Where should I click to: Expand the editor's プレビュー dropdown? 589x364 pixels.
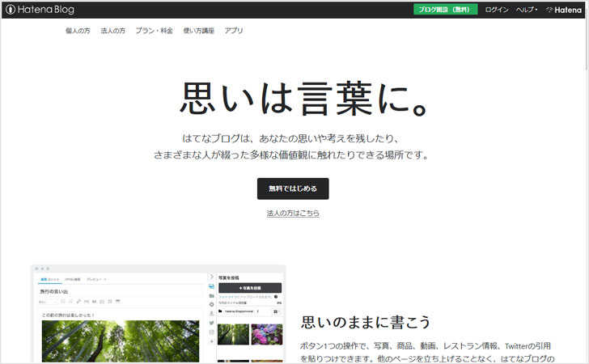click(x=96, y=280)
